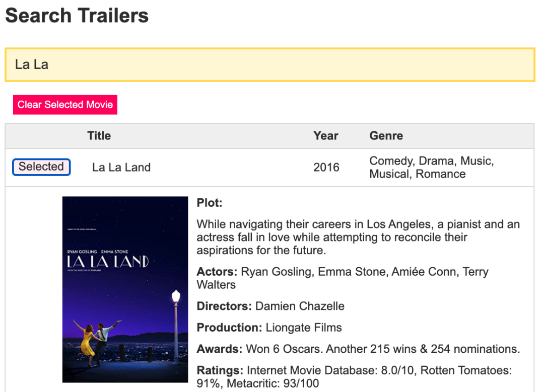
Task: Click the Directors label
Action: pos(224,306)
